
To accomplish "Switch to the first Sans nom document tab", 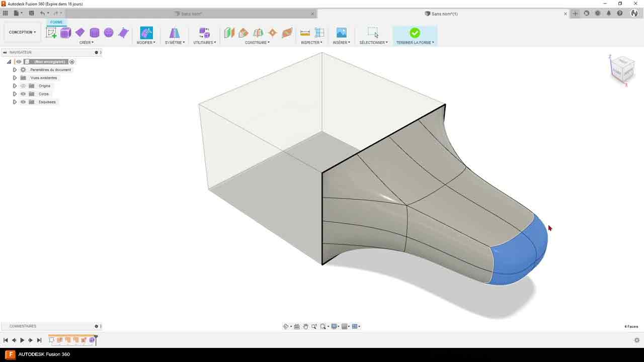I will pyautogui.click(x=190, y=14).
